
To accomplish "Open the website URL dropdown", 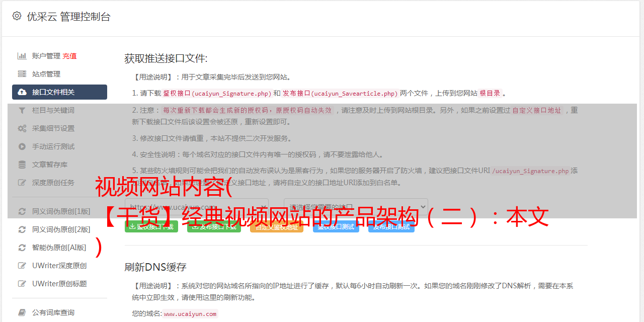I will tap(197, 207).
